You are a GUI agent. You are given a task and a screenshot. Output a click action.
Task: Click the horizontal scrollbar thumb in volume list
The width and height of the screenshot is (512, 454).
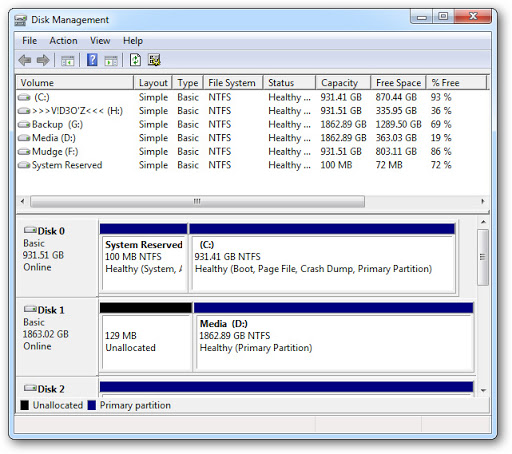click(x=197, y=201)
